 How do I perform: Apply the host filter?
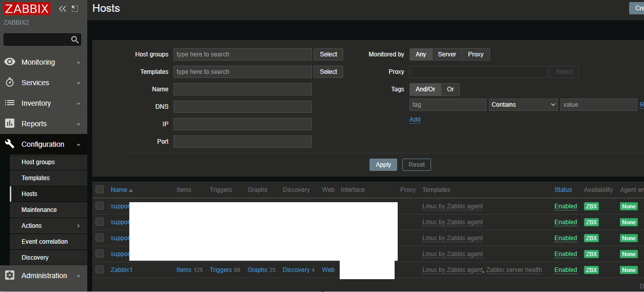(x=383, y=165)
